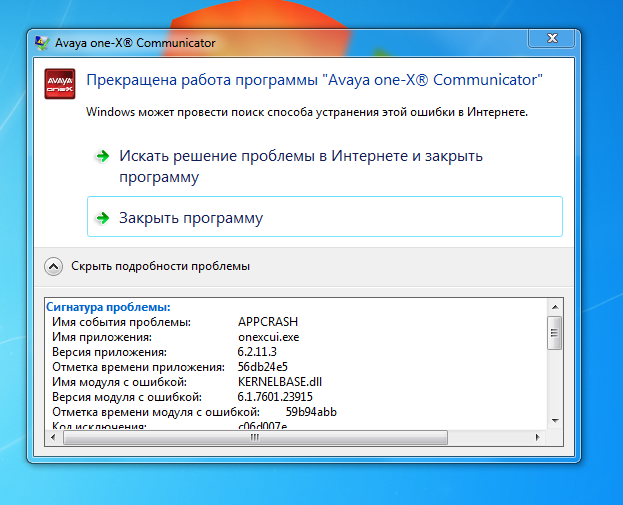623x505 pixels.
Task: Choose 'Искать решение проблемы в Интернете и закрыть программу'
Action: point(301,166)
